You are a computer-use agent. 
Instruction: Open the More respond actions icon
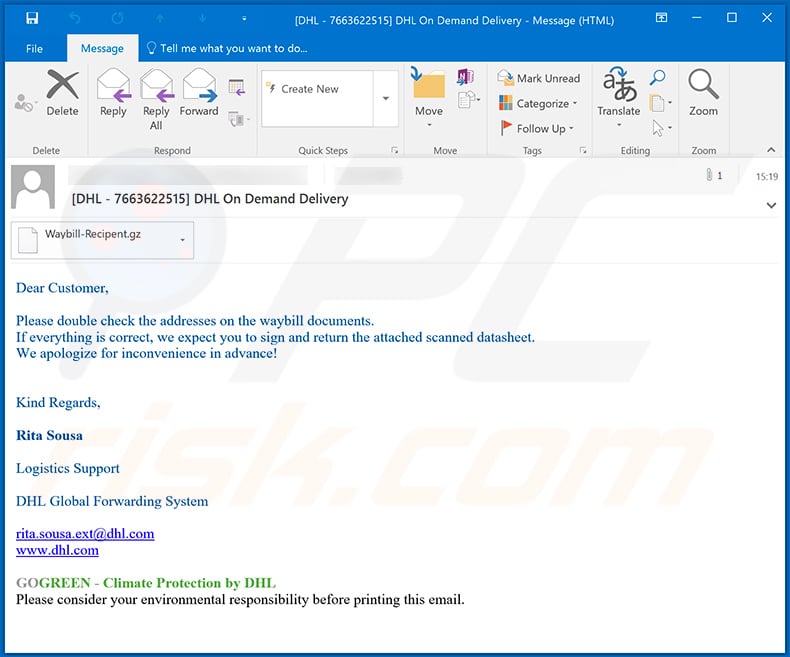click(x=239, y=119)
